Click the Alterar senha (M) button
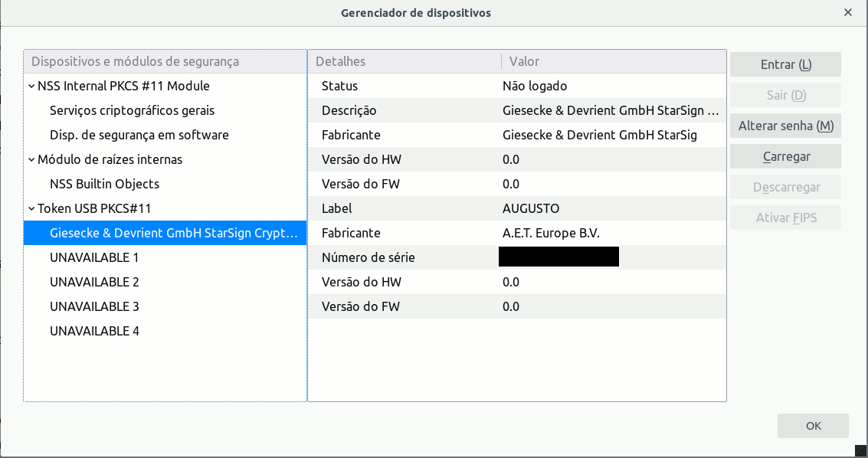 785,126
